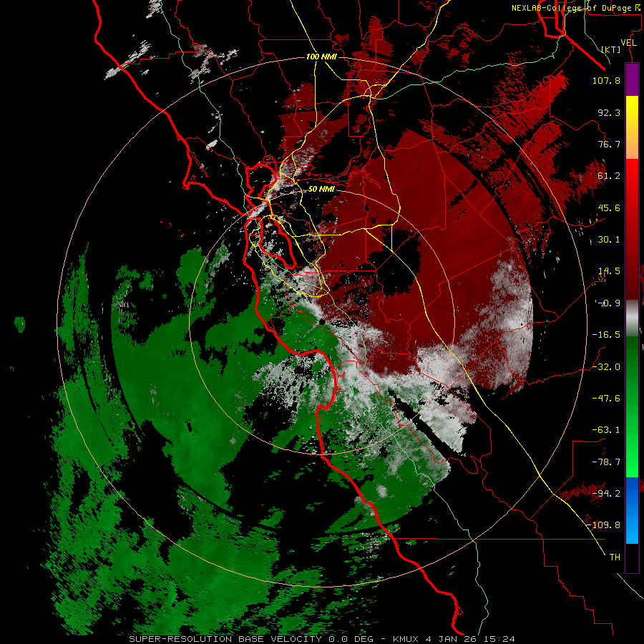
Task: Select the -78.7 velocity scale value
Action: click(x=606, y=462)
